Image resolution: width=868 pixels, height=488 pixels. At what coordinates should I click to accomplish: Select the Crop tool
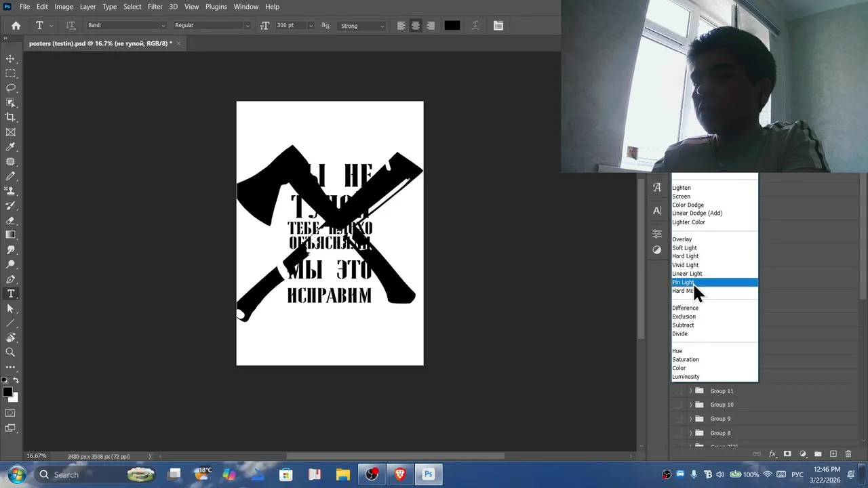10,117
